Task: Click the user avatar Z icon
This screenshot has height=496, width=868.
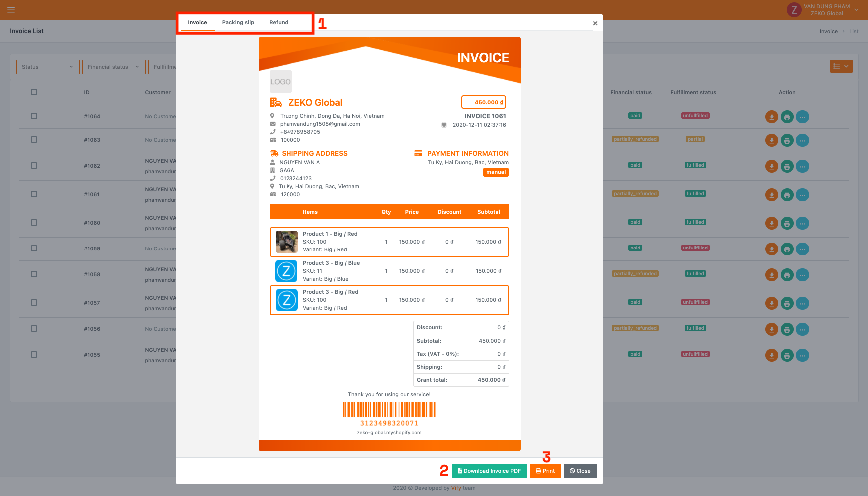Action: click(x=794, y=10)
